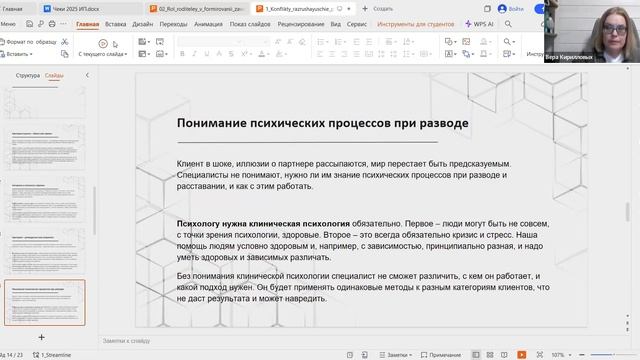
Task: Open the Вид ribbon tab
Action: point(336,24)
